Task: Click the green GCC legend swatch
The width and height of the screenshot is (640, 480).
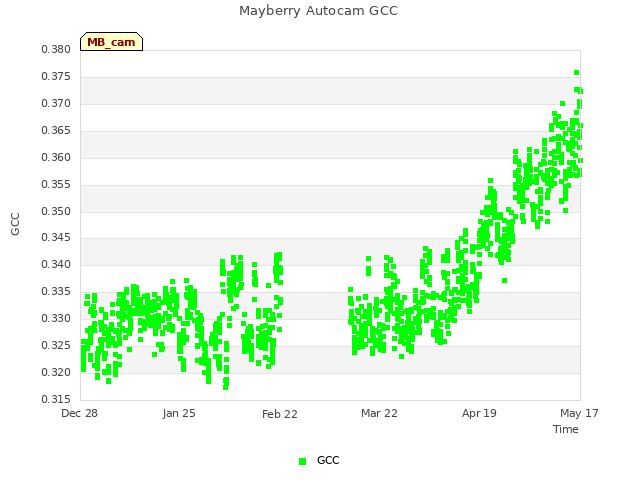Action: click(302, 461)
